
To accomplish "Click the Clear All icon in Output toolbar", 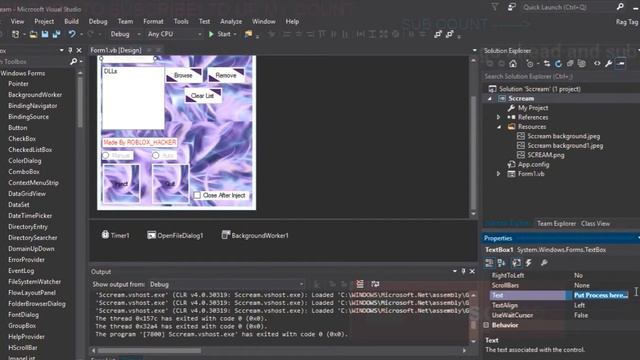I will (x=360, y=284).
